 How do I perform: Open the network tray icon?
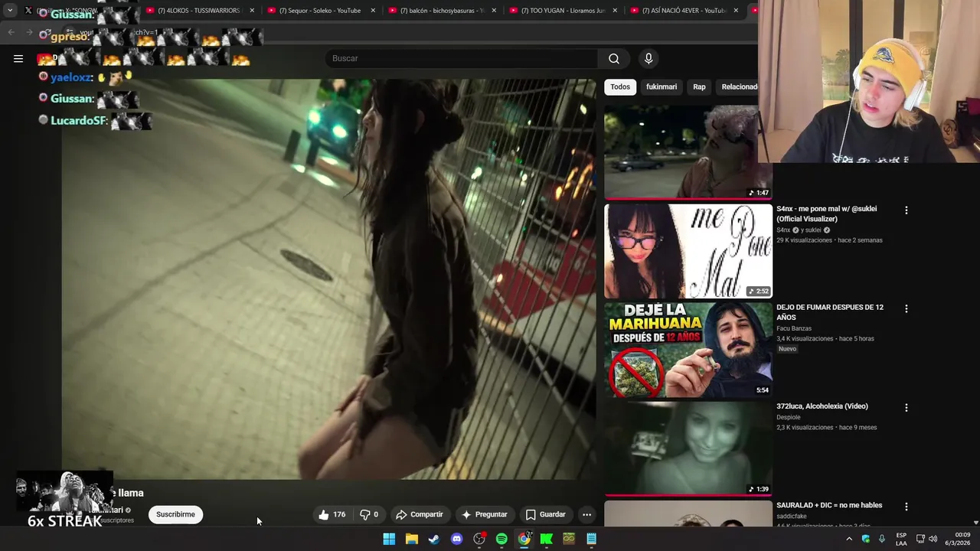920,539
